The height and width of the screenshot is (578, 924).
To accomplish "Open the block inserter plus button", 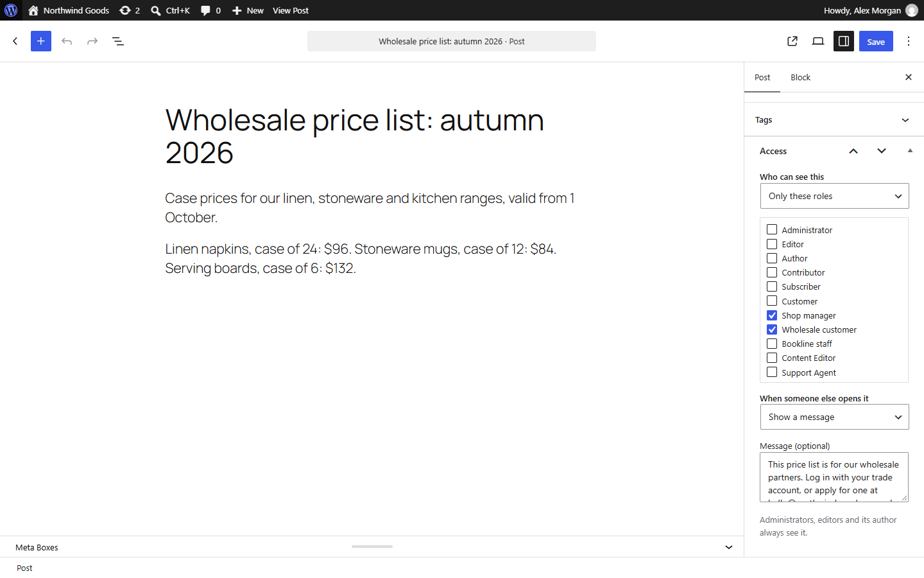I will point(41,41).
